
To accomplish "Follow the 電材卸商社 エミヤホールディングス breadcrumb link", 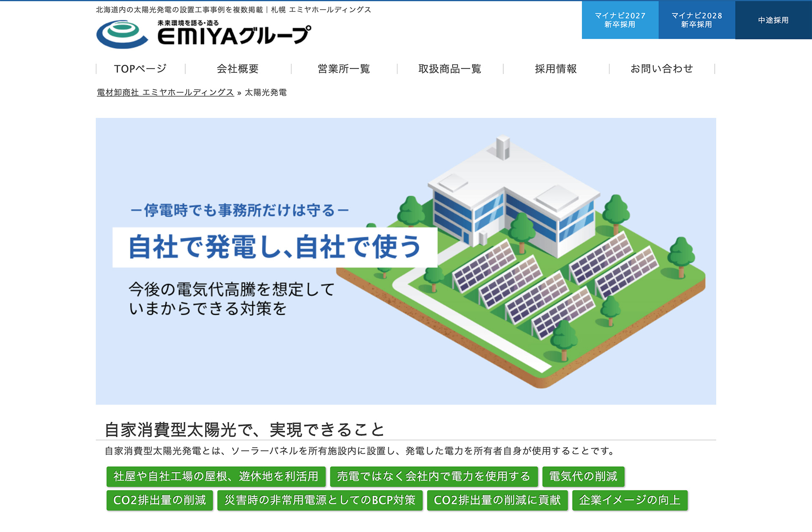I will tap(165, 92).
